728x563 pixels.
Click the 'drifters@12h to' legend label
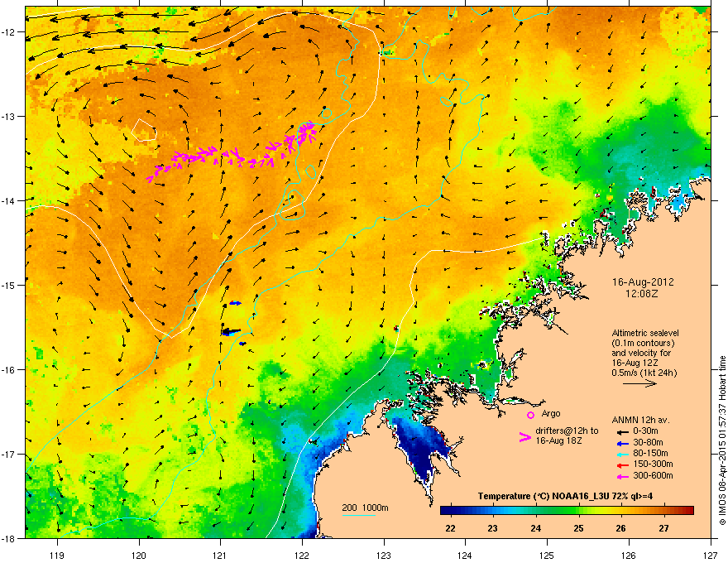pos(567,431)
